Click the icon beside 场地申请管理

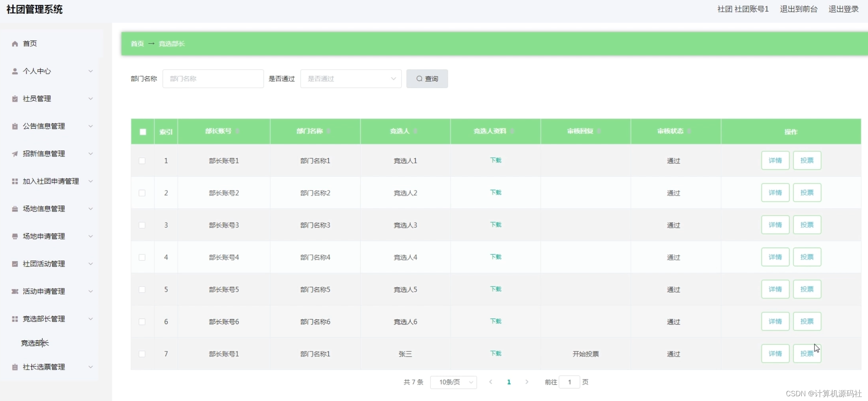(x=15, y=237)
